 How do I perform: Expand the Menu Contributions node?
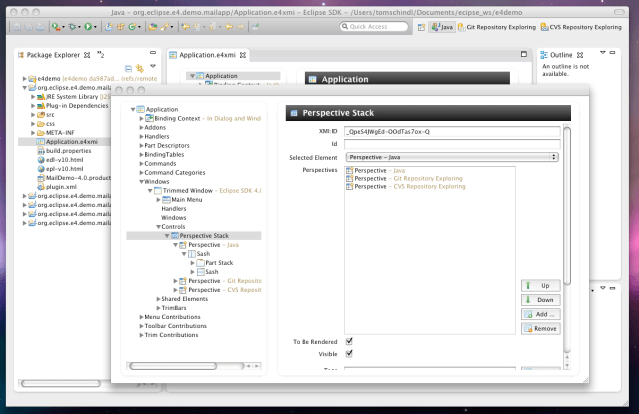tap(139, 316)
